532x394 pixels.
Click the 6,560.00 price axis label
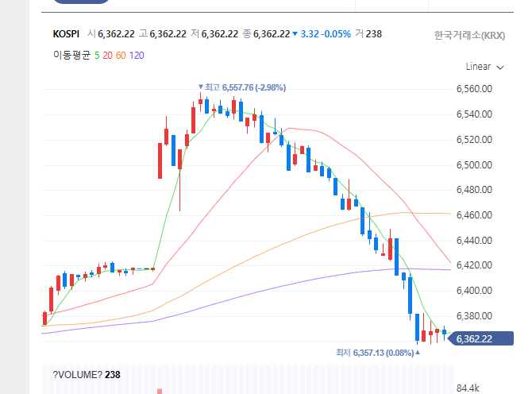click(x=475, y=89)
